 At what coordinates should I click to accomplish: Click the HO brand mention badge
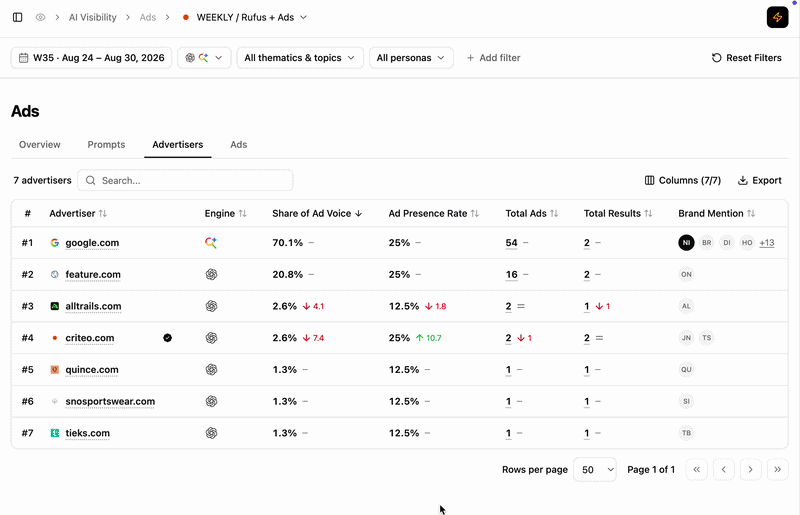[x=747, y=243]
